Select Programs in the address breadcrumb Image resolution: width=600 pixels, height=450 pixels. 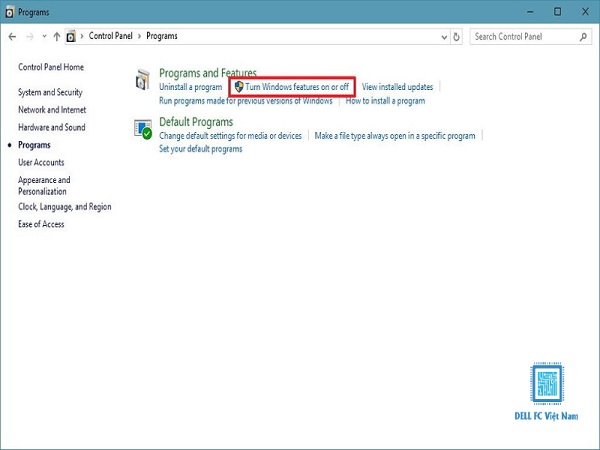[x=162, y=36]
